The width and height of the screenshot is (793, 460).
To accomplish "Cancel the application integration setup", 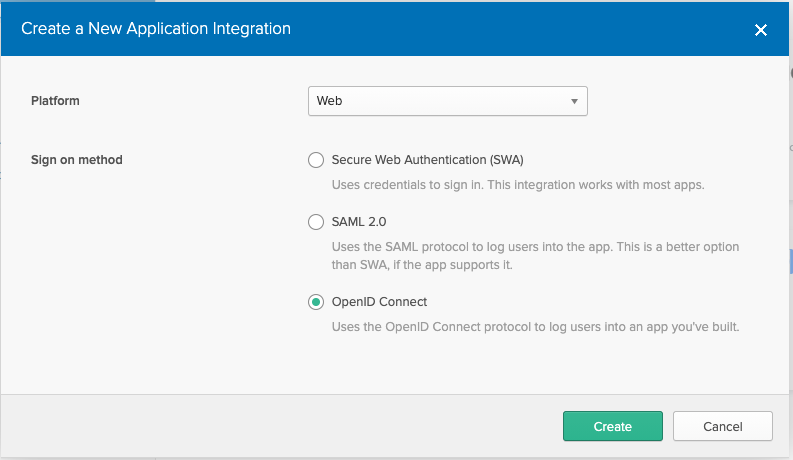I will (722, 426).
